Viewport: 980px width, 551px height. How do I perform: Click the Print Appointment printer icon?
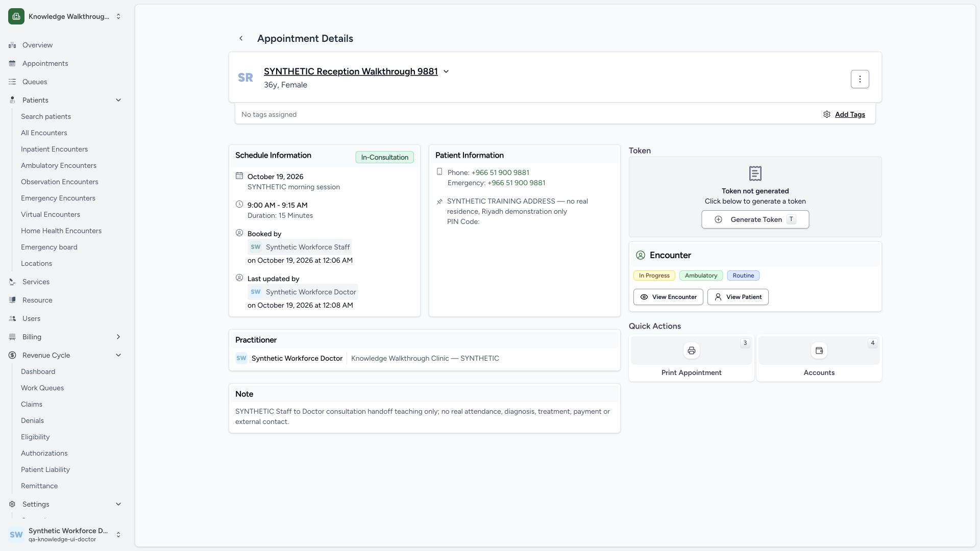click(x=691, y=350)
